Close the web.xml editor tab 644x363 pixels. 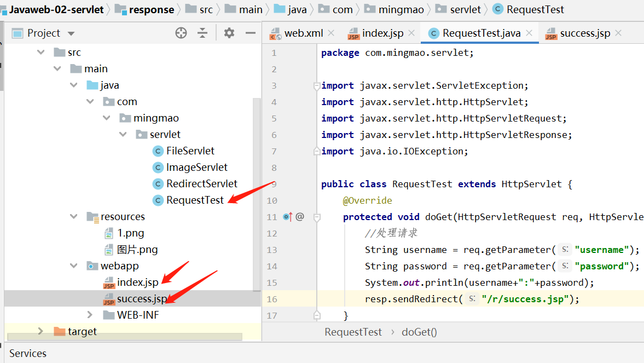coord(331,33)
